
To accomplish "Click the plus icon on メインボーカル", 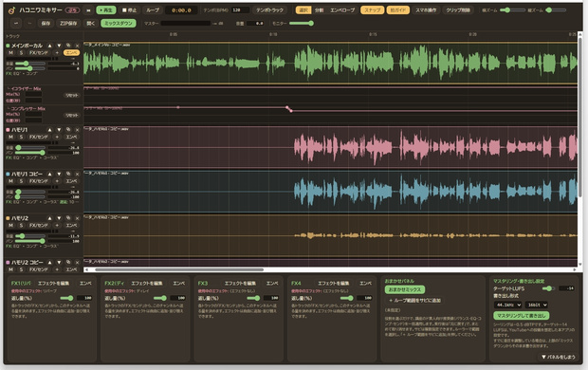I will point(57,53).
